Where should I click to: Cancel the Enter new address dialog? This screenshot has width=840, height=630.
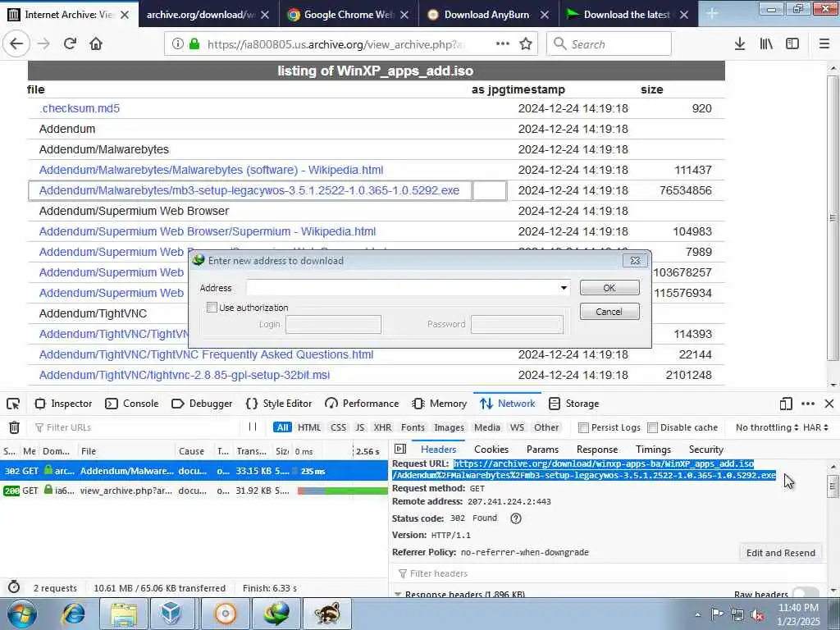[x=609, y=311]
